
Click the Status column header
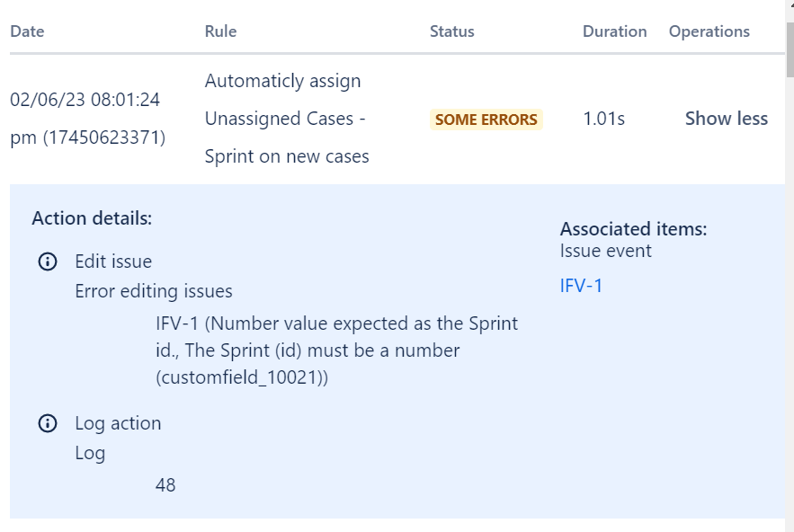pyautogui.click(x=452, y=31)
